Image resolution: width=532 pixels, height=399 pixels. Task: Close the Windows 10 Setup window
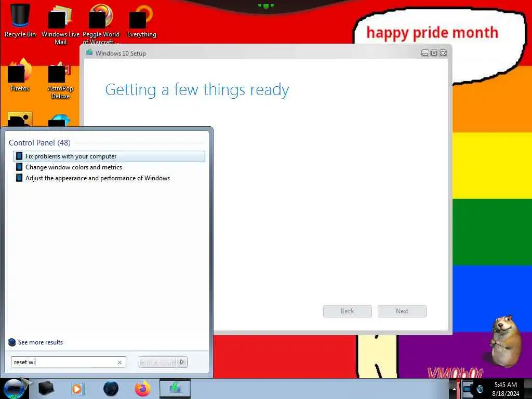[x=443, y=54]
